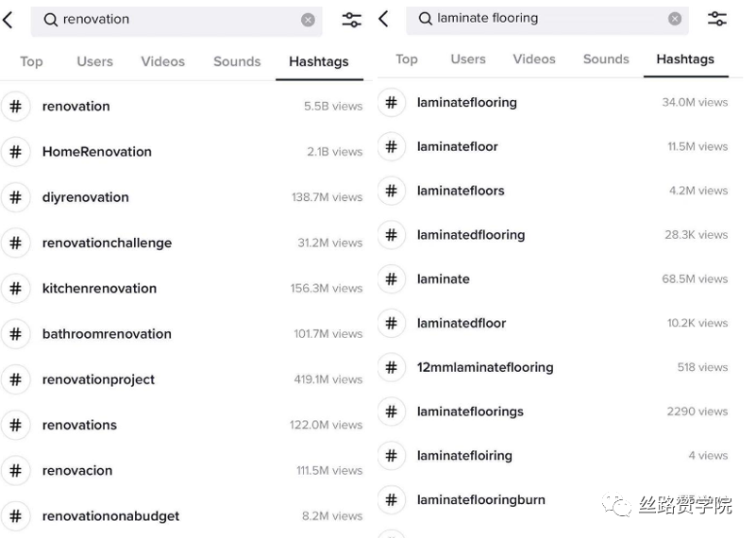Open filters for the laminate flooring search
The image size is (756, 538).
coord(717,19)
